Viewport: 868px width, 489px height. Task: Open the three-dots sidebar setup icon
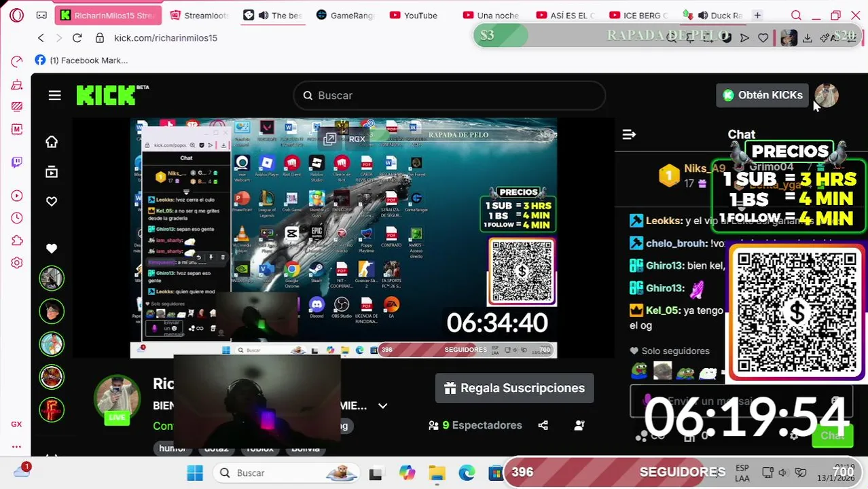coord(16,446)
